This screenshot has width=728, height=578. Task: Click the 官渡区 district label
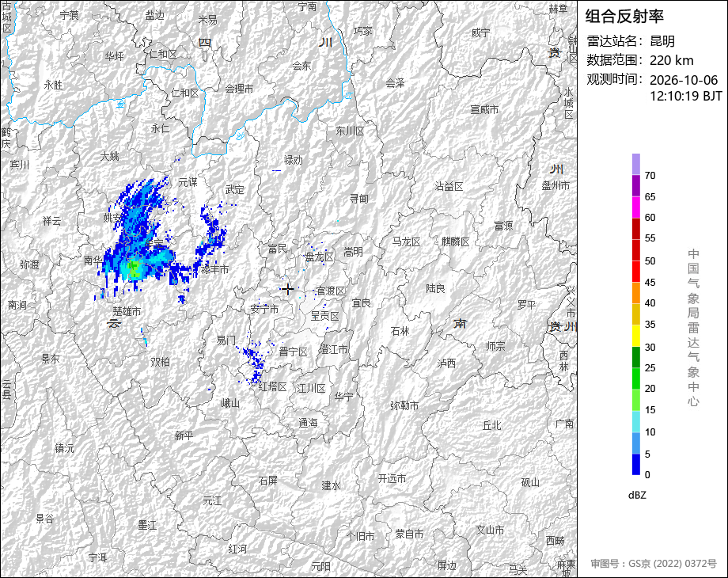tap(331, 291)
